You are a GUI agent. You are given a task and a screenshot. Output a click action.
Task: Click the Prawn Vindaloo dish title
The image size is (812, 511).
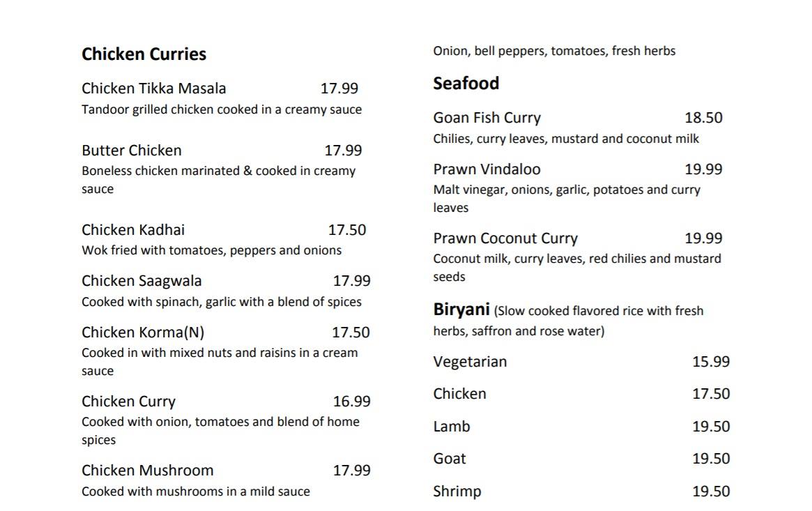click(487, 169)
